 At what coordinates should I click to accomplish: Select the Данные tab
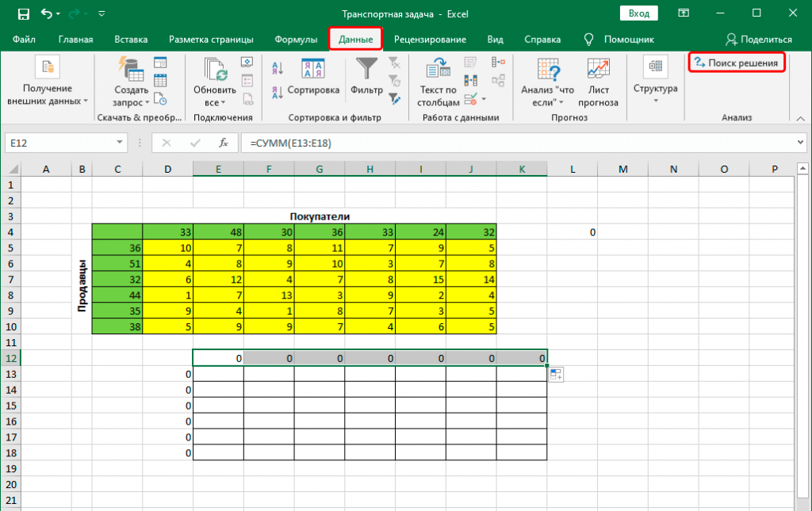tap(356, 40)
